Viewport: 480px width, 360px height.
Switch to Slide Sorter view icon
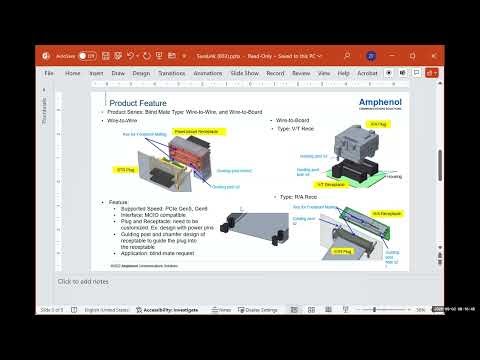point(311,310)
